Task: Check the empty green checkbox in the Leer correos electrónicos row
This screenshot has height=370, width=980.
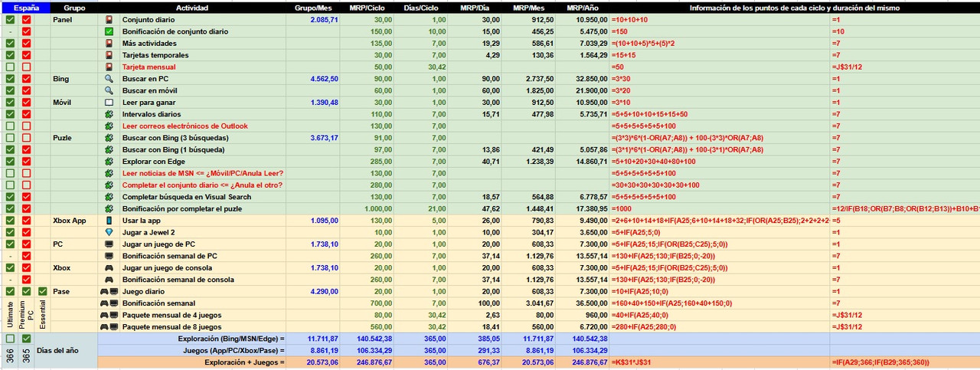Action: point(10,126)
